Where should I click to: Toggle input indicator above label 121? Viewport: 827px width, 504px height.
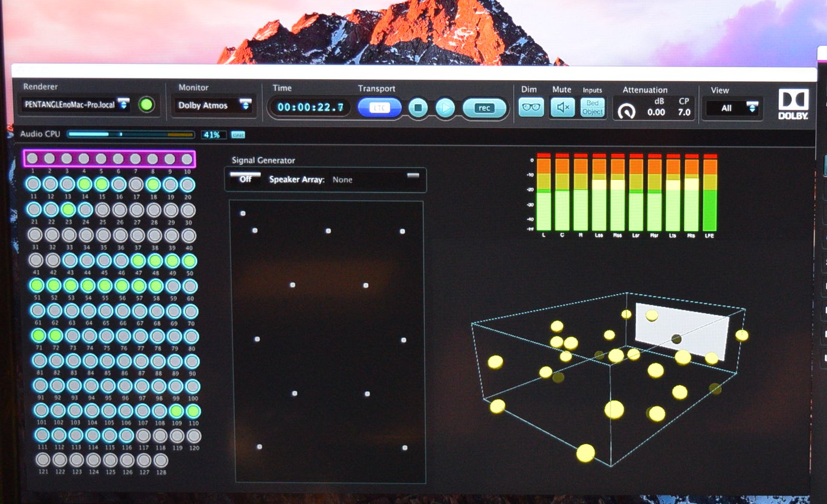tap(43, 460)
